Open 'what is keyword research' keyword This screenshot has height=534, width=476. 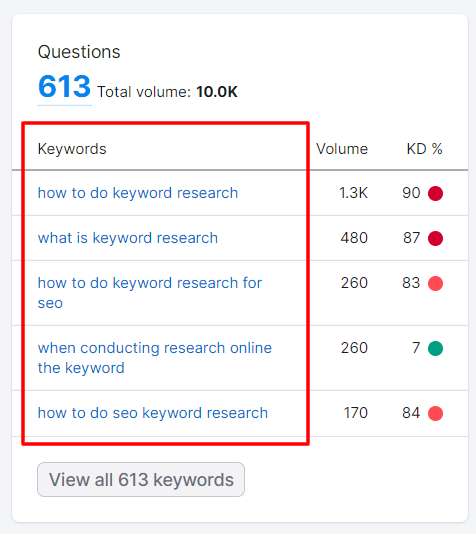point(128,238)
